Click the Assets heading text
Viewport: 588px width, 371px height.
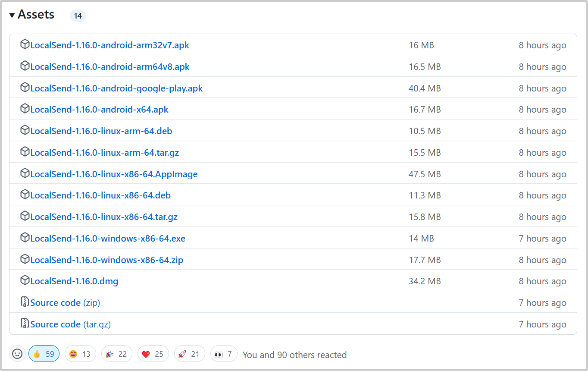coord(36,15)
